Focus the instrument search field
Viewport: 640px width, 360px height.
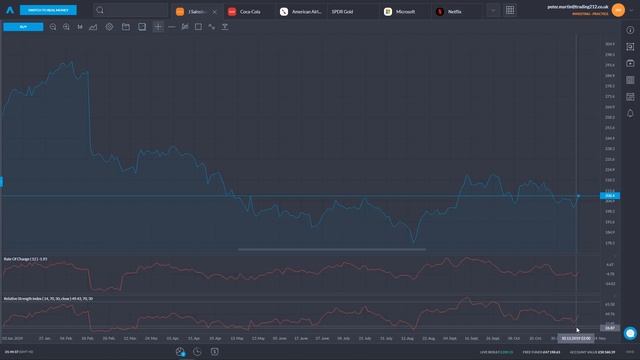point(131,10)
